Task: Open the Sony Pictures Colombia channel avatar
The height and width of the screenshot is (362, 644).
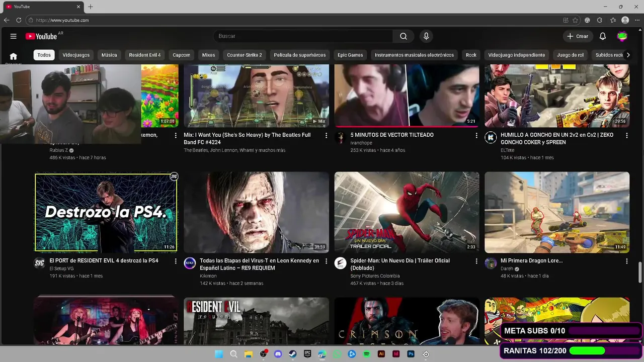Action: pyautogui.click(x=341, y=263)
